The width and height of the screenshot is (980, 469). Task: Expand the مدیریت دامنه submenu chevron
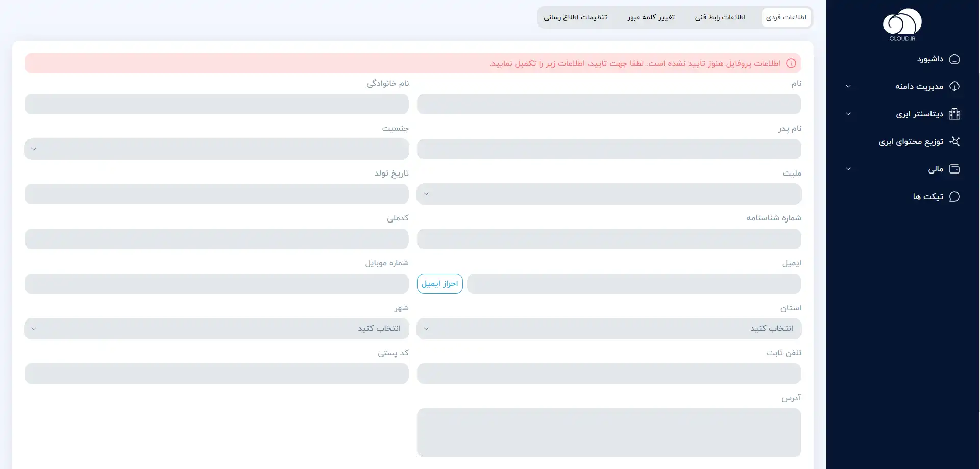[x=848, y=87]
